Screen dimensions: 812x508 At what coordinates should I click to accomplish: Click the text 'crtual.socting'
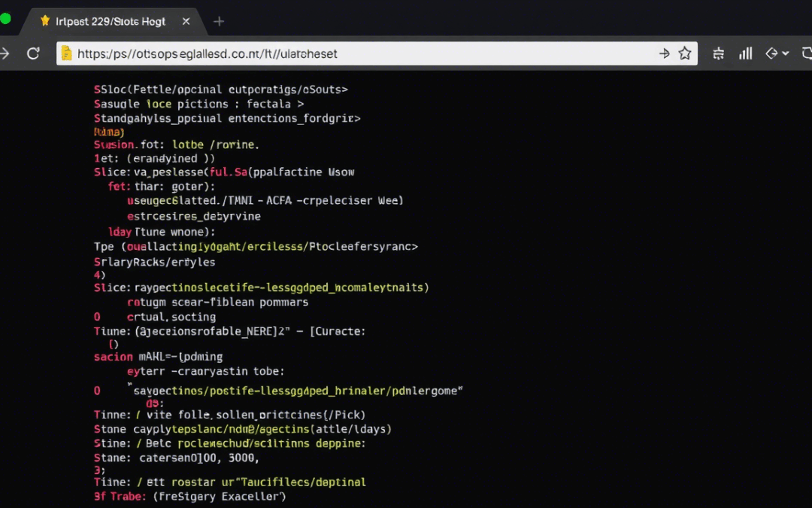[171, 317]
